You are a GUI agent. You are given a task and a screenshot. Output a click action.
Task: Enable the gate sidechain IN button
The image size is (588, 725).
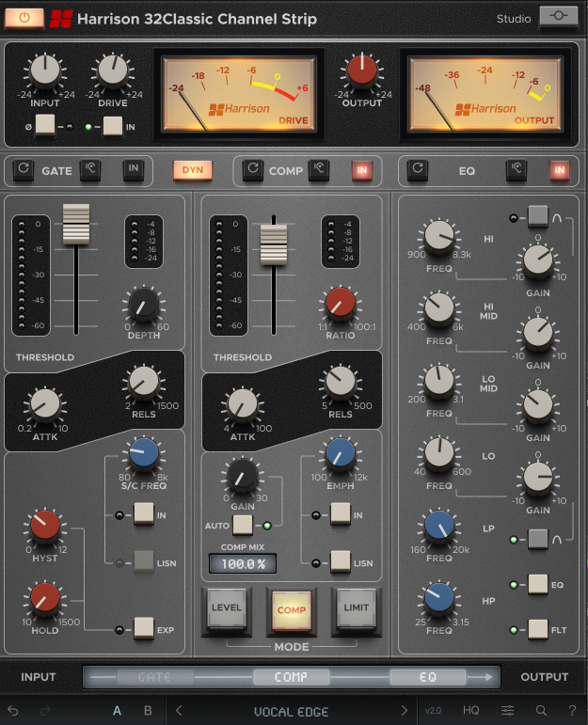[143, 514]
